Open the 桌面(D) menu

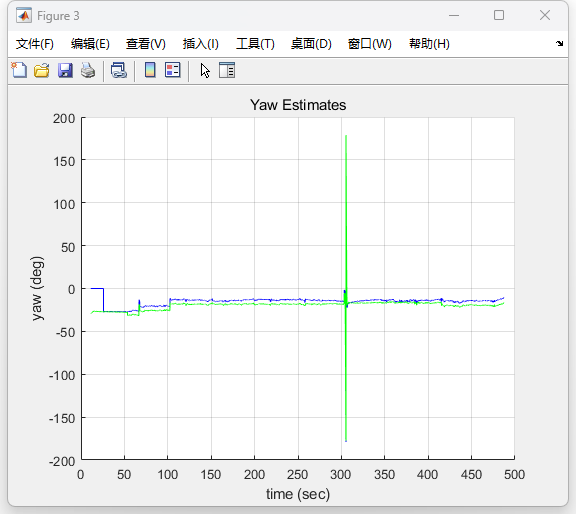point(311,44)
